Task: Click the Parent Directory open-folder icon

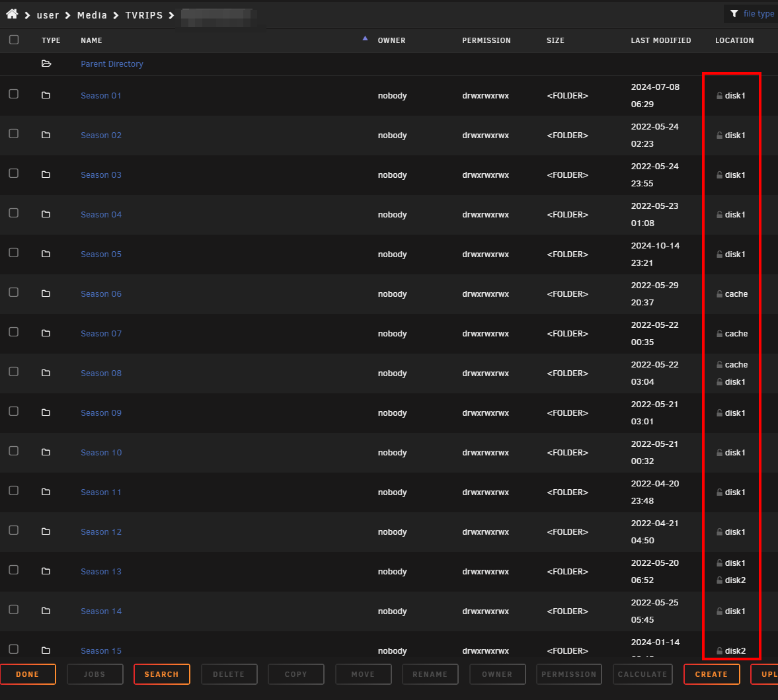Action: [46, 63]
